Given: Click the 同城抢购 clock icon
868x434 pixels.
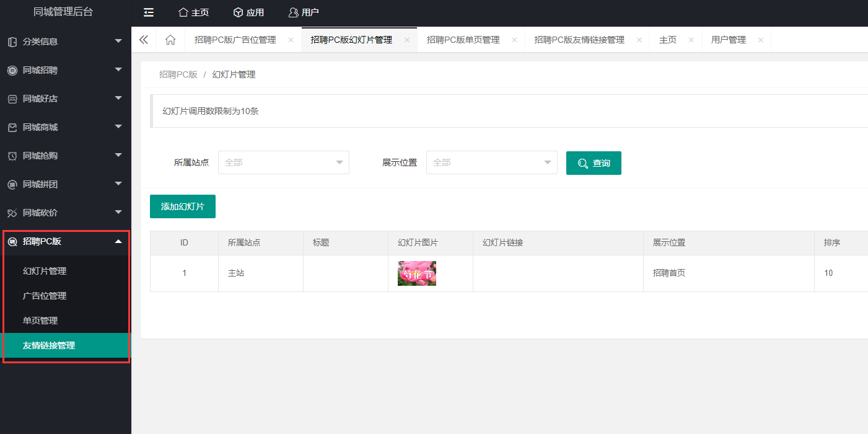Looking at the screenshot, I should [12, 156].
